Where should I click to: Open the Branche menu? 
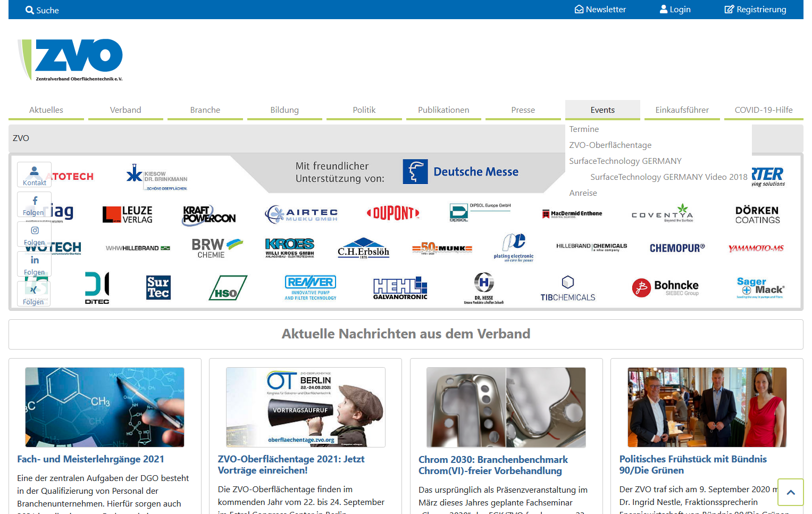205,110
